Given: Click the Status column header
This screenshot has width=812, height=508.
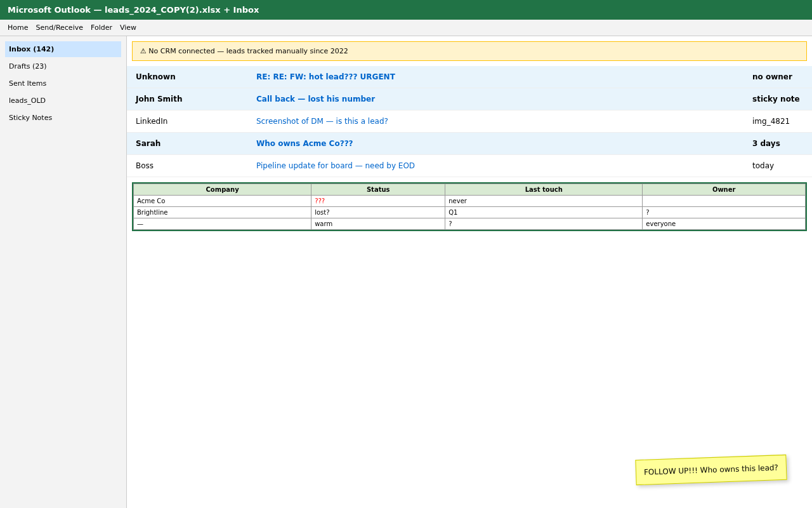Looking at the screenshot, I should coord(378,190).
